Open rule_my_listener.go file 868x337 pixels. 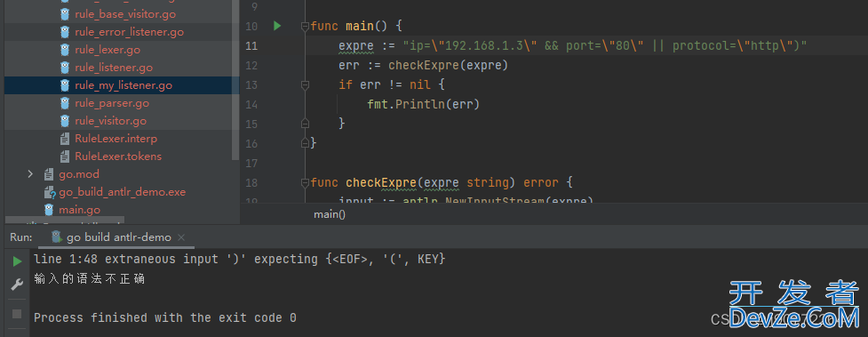point(123,85)
